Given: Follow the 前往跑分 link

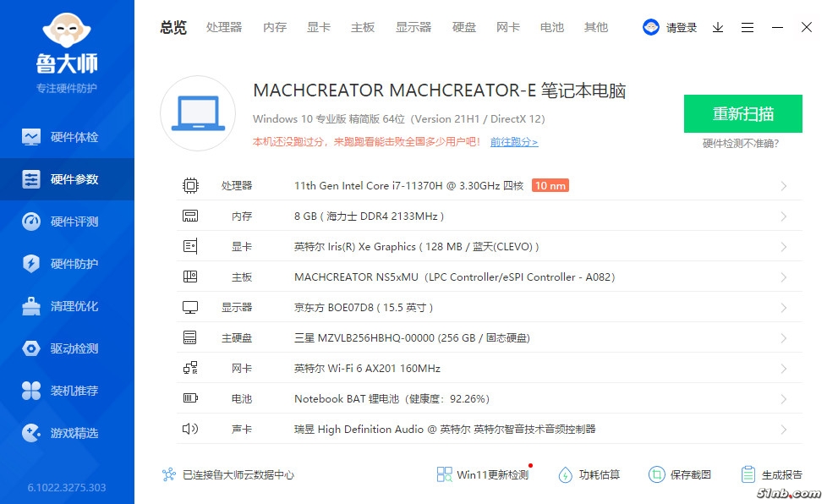Looking at the screenshot, I should [x=514, y=142].
